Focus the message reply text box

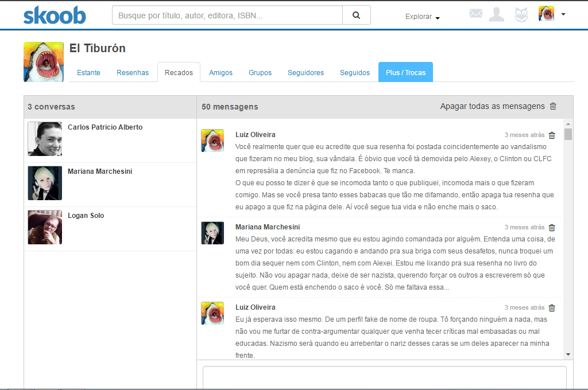[385, 377]
